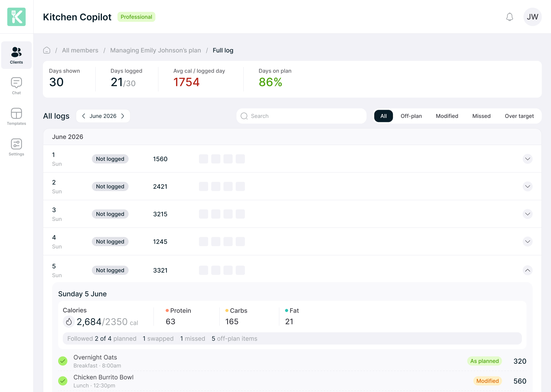Select the Over target filter tab
551x392 pixels.
(x=519, y=116)
